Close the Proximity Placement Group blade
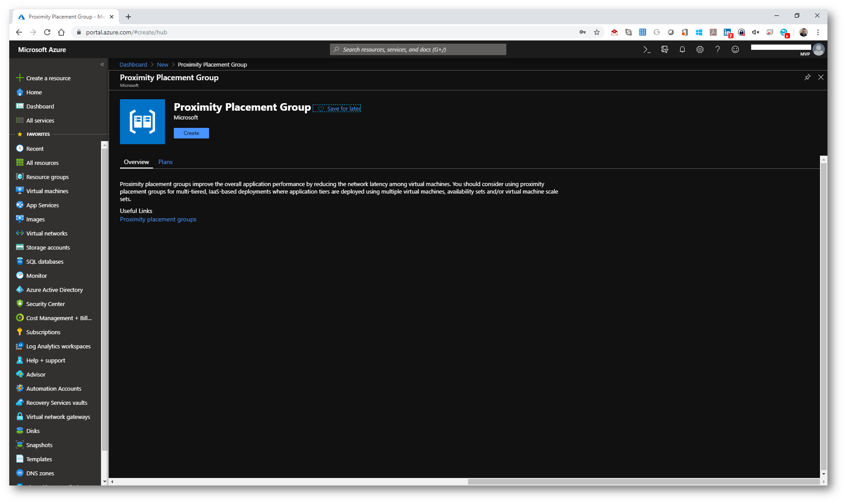846x504 pixels. click(x=820, y=77)
